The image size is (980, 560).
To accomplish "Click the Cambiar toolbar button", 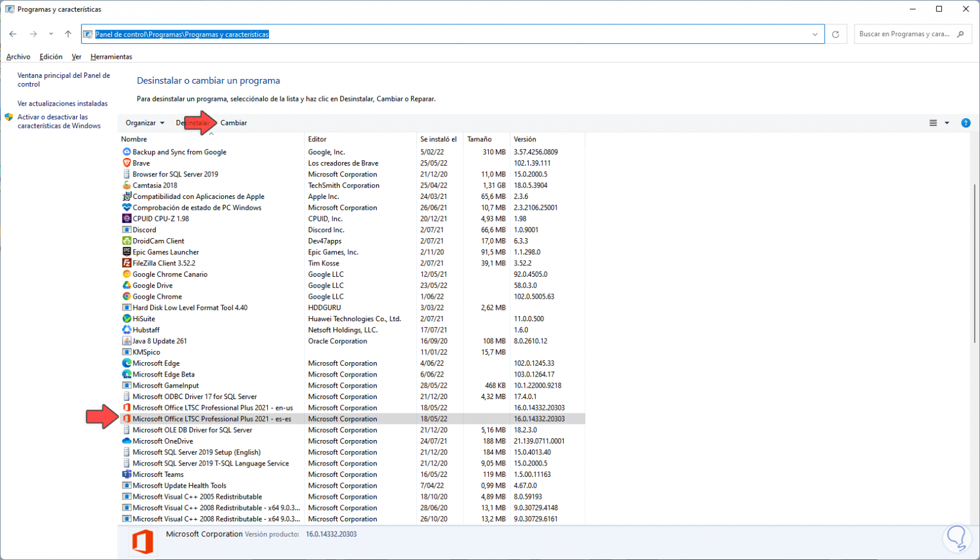I will coord(233,123).
